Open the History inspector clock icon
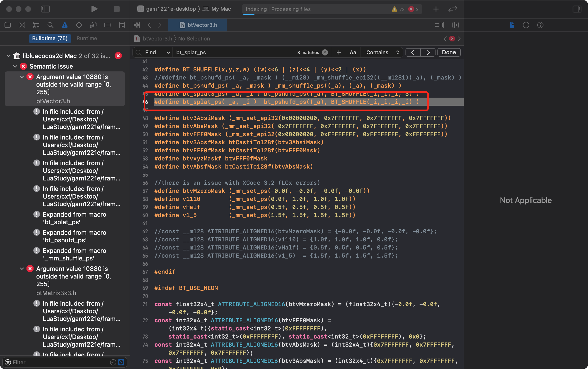588x369 pixels. pyautogui.click(x=526, y=25)
